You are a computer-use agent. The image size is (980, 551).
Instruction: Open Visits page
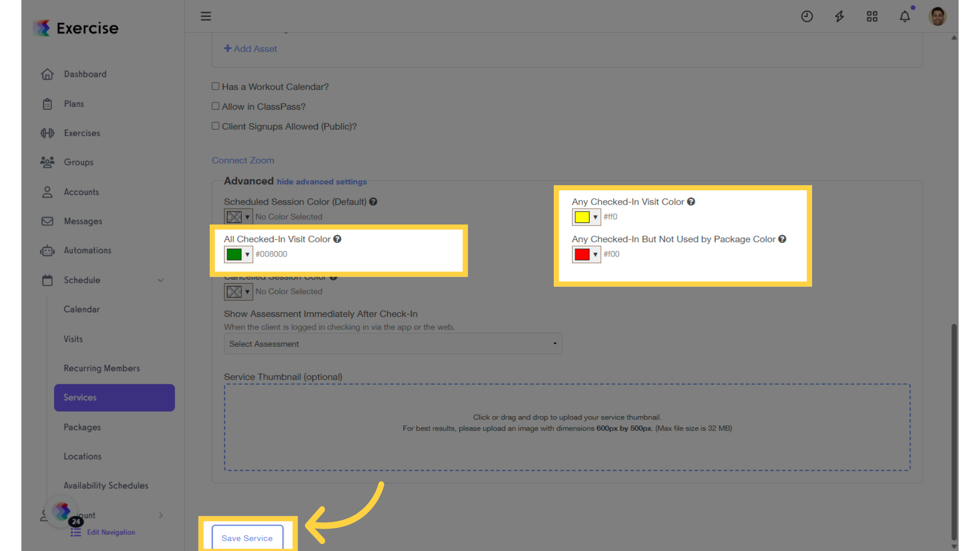(73, 339)
